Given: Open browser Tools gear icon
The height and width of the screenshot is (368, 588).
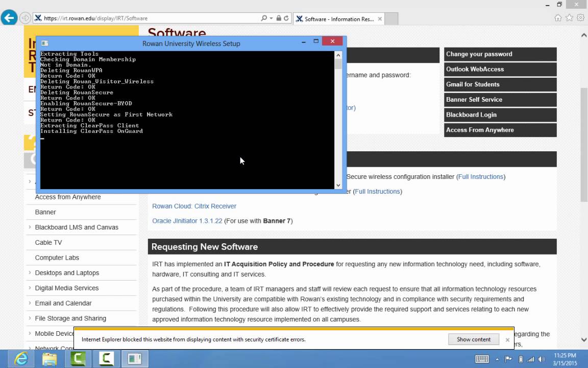Looking at the screenshot, I should click(580, 18).
